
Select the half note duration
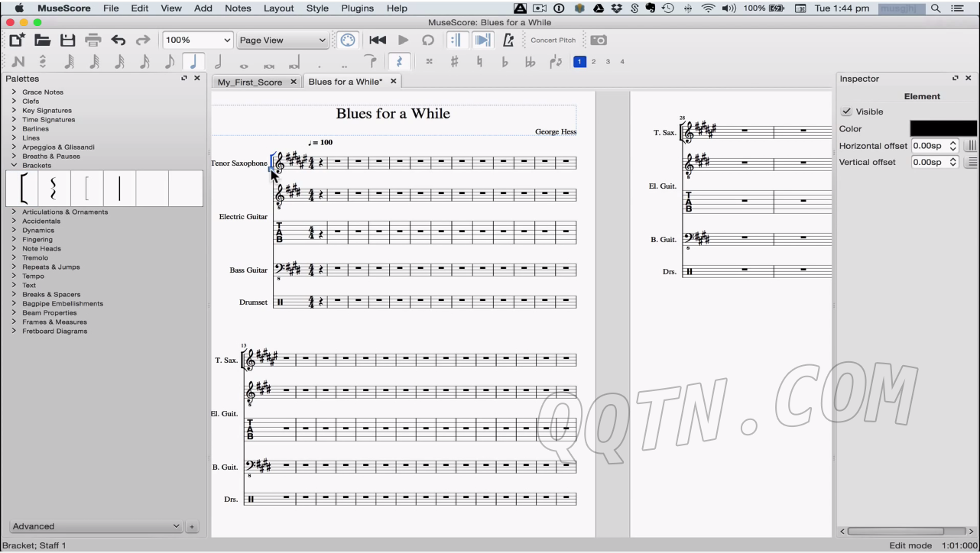coord(218,62)
